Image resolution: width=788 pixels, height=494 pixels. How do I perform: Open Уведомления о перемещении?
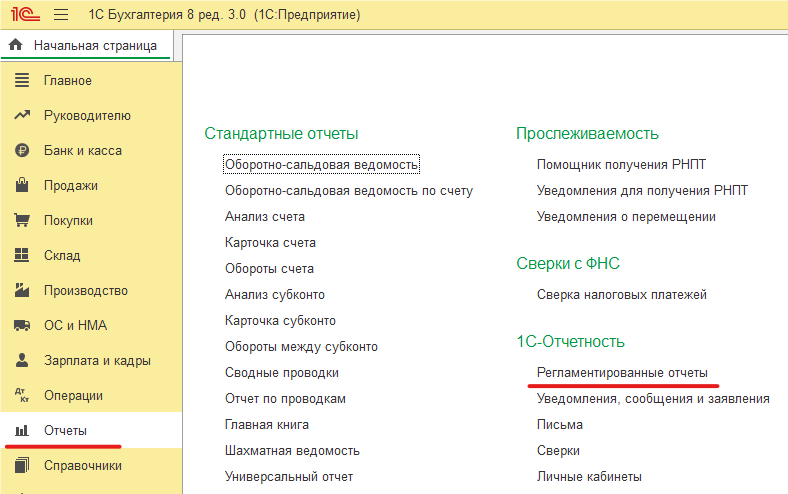(x=626, y=217)
